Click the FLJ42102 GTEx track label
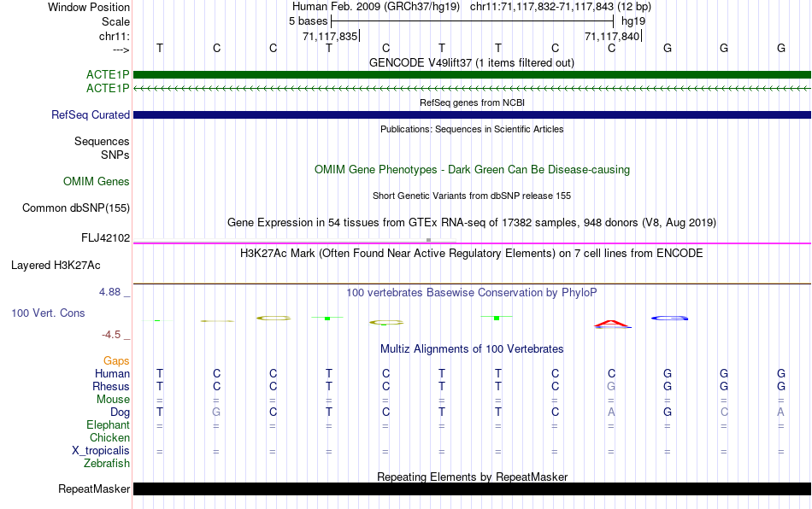Image resolution: width=812 pixels, height=509 pixels. click(106, 238)
